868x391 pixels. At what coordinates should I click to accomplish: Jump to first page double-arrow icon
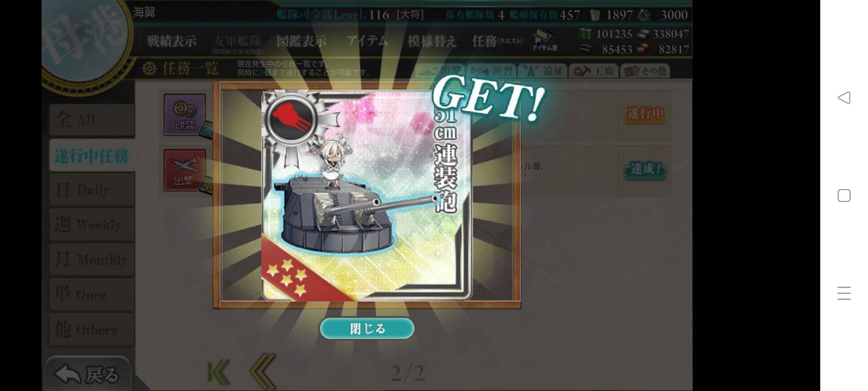[x=218, y=373]
